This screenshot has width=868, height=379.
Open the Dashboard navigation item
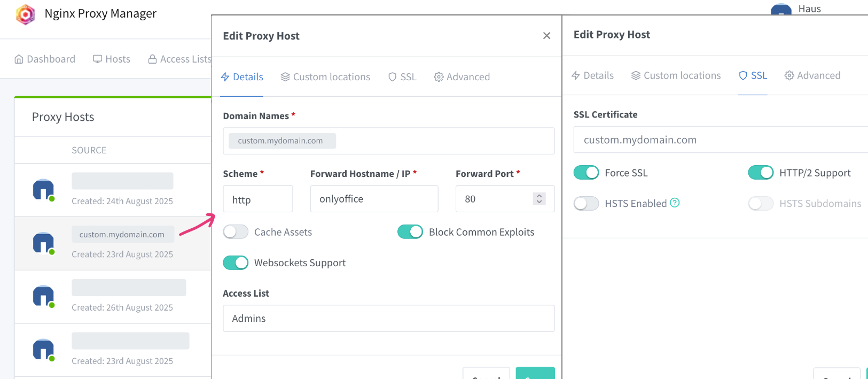(x=45, y=59)
